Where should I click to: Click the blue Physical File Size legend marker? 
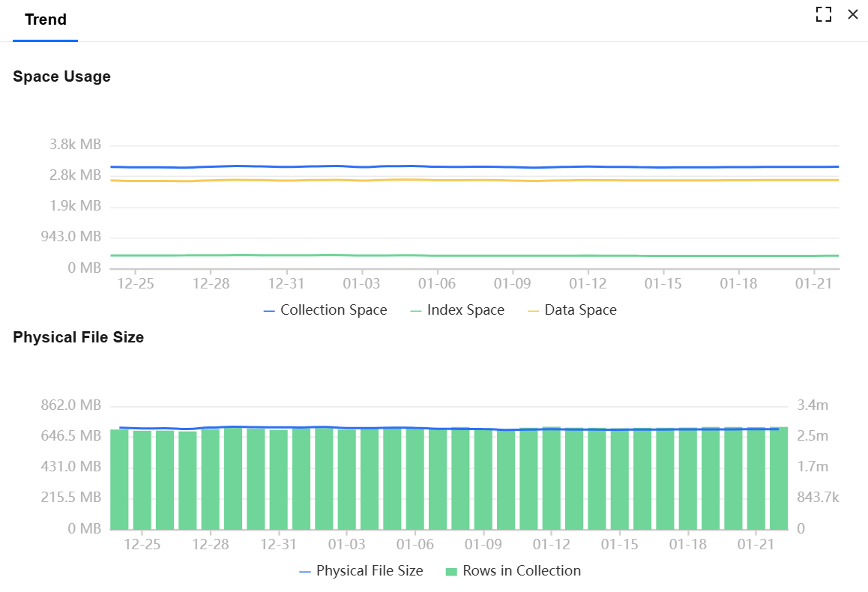[x=304, y=572]
